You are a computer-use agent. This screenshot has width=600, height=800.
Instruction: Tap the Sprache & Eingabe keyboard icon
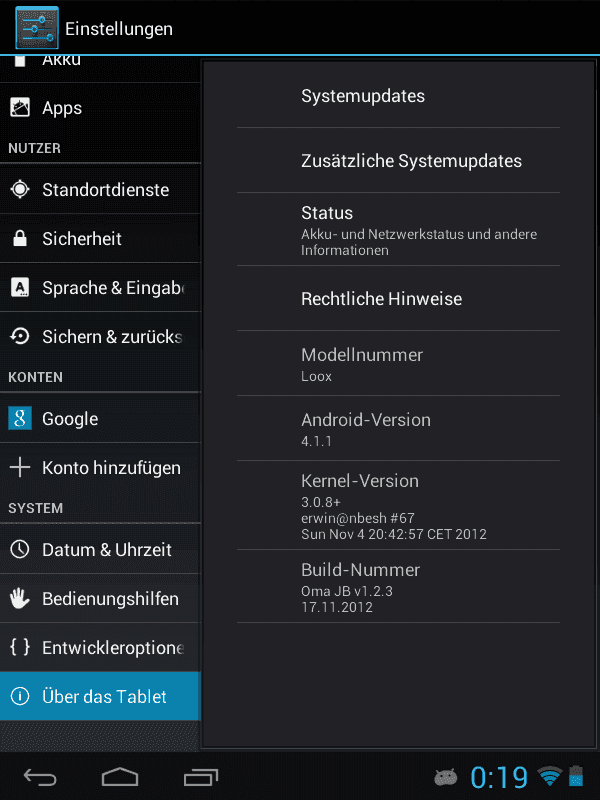click(20, 287)
